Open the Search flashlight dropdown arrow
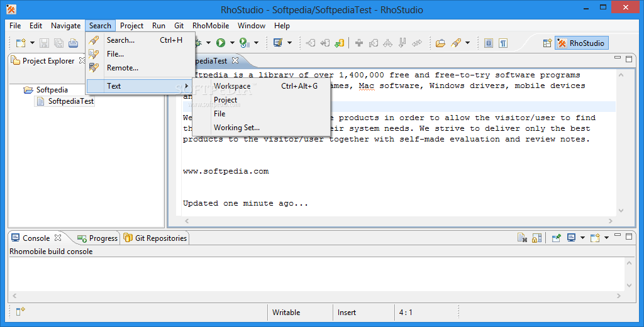Viewport: 644px width, 327px height. 467,43
